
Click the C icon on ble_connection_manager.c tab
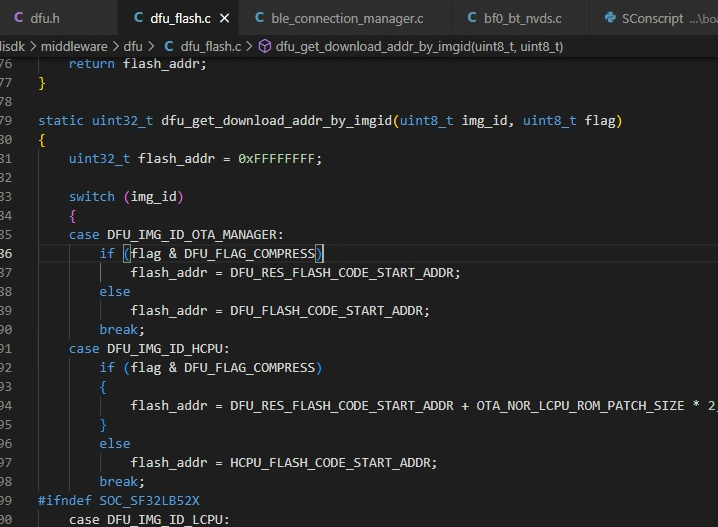pyautogui.click(x=260, y=18)
